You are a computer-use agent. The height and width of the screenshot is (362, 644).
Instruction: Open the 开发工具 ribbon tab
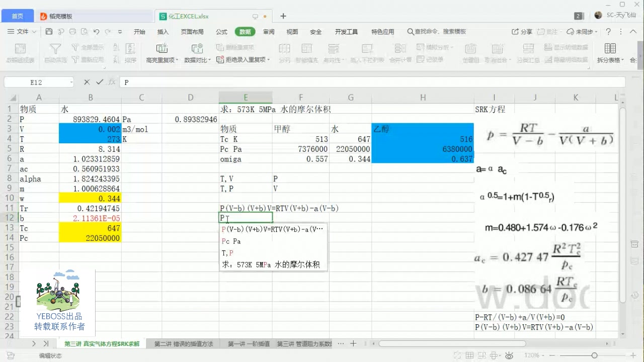(x=346, y=32)
